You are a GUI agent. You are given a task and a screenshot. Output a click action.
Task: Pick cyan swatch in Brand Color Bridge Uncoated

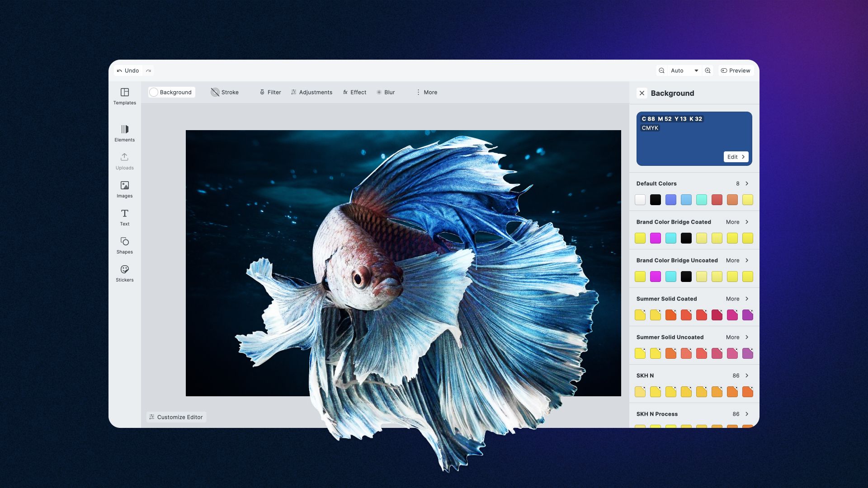(x=671, y=277)
